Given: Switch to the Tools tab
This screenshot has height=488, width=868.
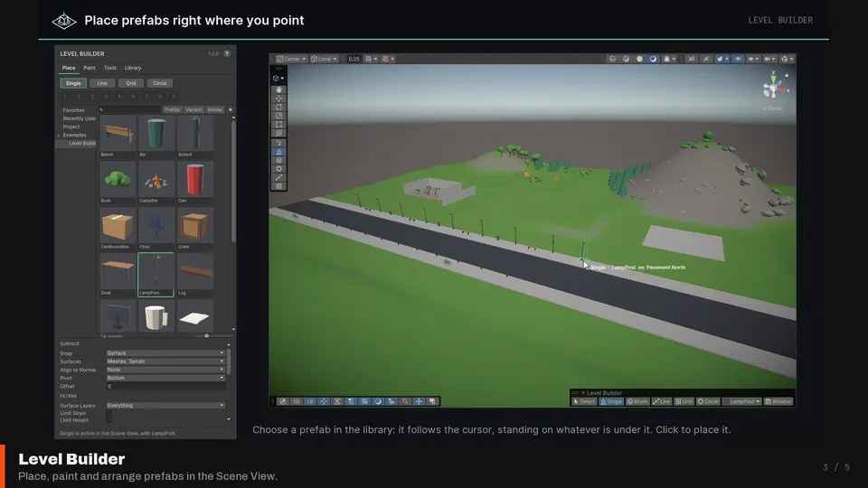Looking at the screenshot, I should (110, 68).
